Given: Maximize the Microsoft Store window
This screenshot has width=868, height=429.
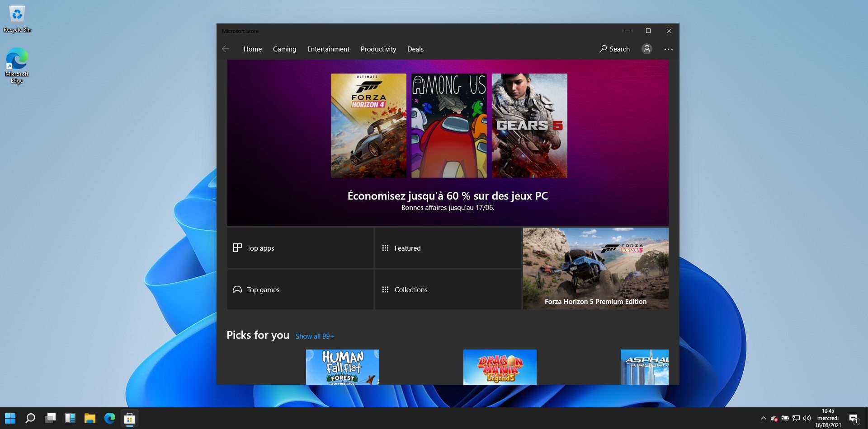Looking at the screenshot, I should tap(648, 31).
